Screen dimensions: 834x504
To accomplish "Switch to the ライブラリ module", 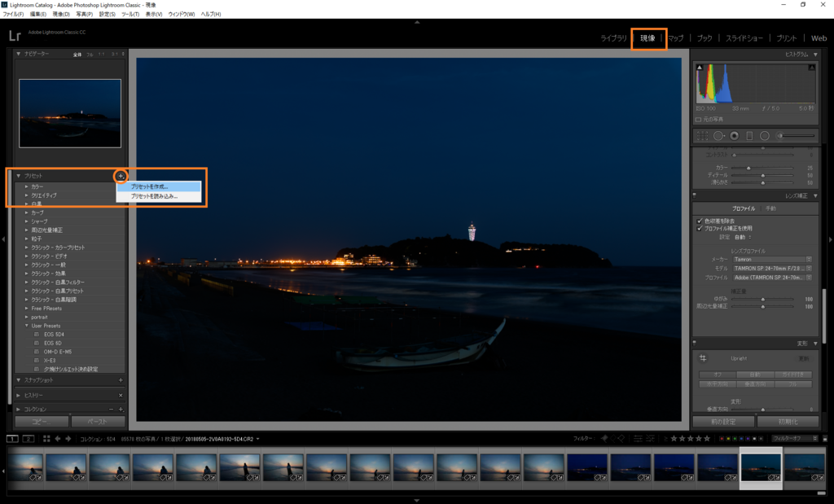I will click(x=614, y=38).
